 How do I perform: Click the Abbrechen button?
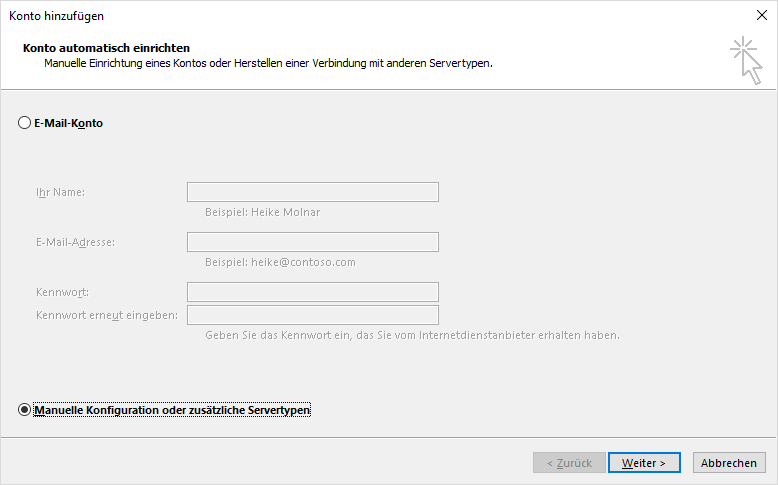[x=729, y=463]
